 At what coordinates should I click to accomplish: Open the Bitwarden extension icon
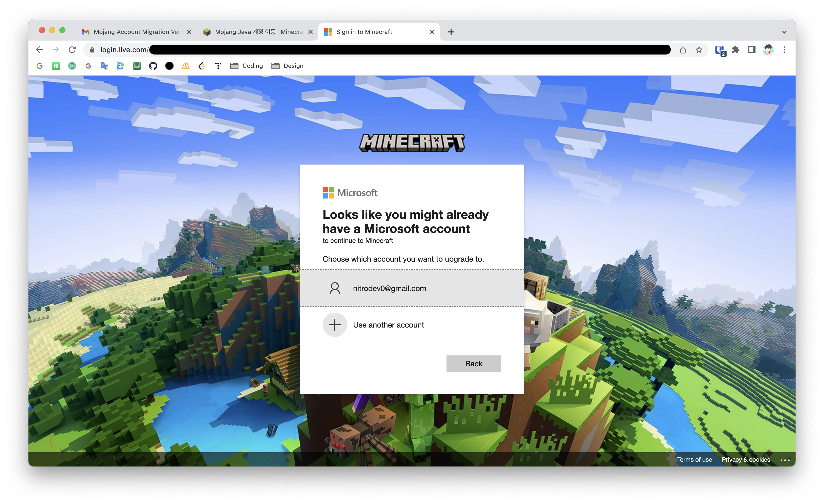point(720,50)
